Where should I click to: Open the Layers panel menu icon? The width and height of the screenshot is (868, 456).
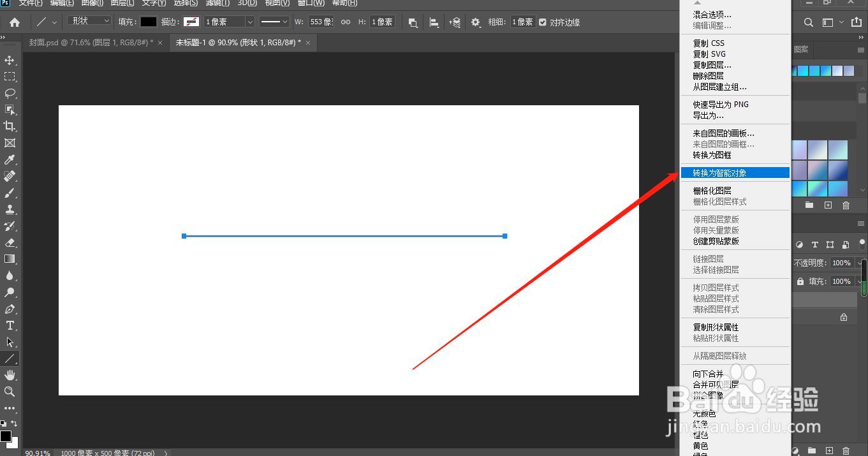862,224
